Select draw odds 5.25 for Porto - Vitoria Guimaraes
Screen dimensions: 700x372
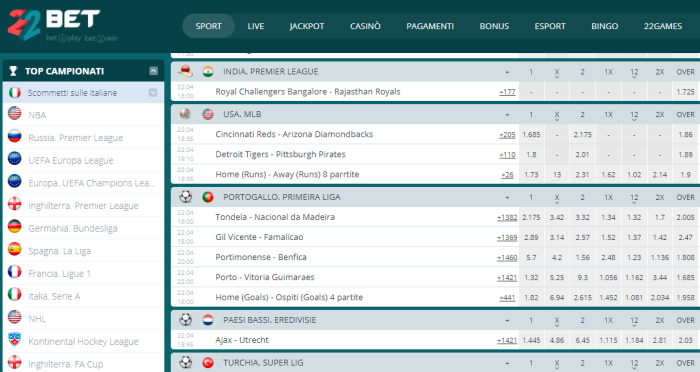click(x=557, y=277)
